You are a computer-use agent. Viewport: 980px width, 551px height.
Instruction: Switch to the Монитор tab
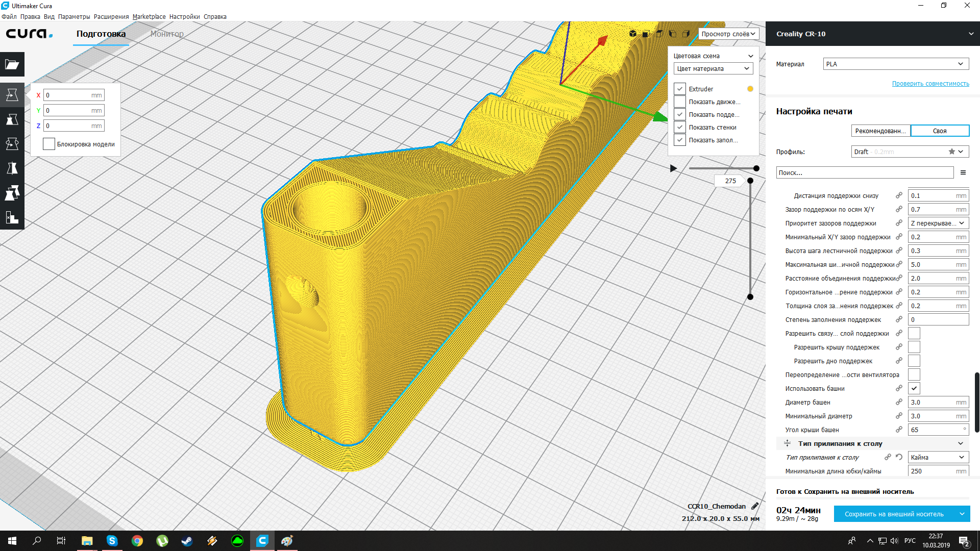click(167, 34)
